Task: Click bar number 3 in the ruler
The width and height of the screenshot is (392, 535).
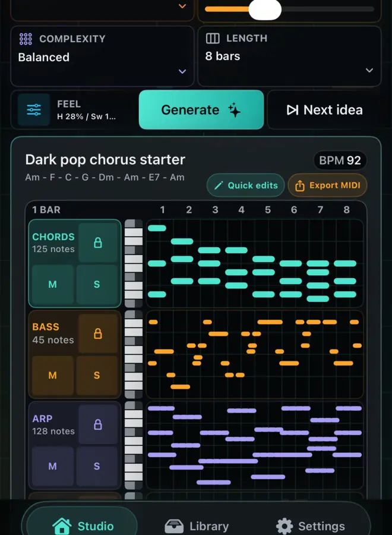Action: pyautogui.click(x=215, y=209)
